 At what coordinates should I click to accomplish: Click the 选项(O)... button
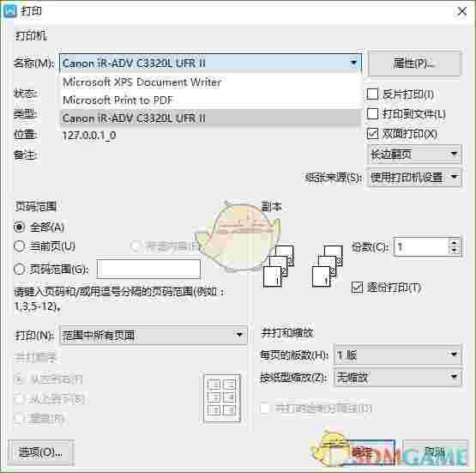tap(40, 452)
